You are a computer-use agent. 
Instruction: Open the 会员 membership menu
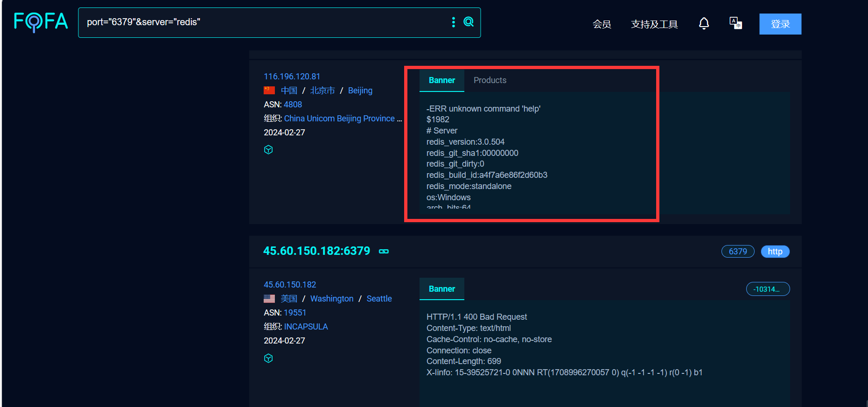tap(602, 24)
